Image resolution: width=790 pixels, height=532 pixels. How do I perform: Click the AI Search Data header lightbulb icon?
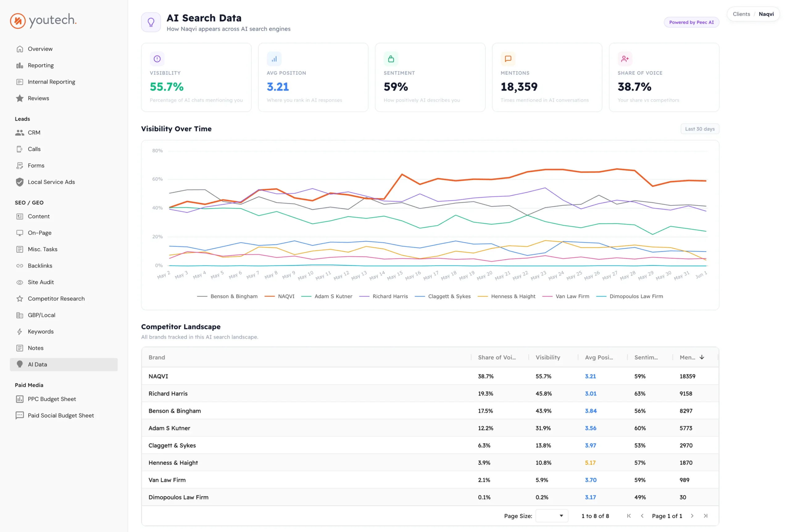(151, 23)
